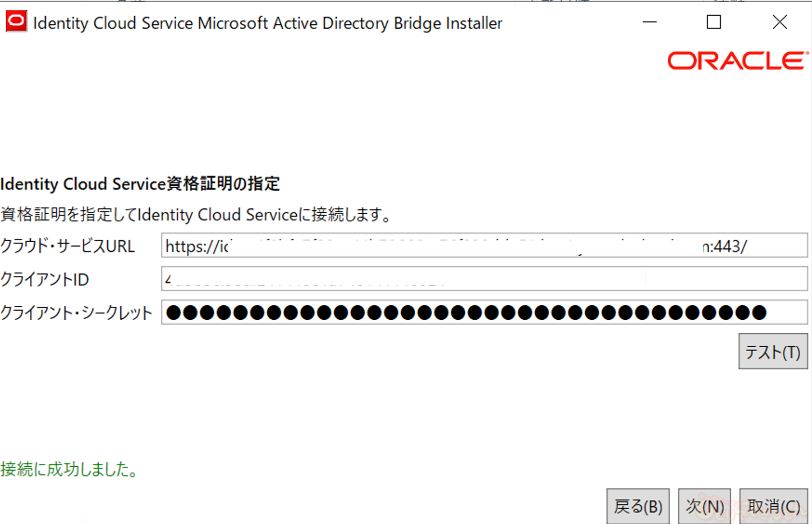Click the テスト(T) test connection button

pyautogui.click(x=773, y=352)
